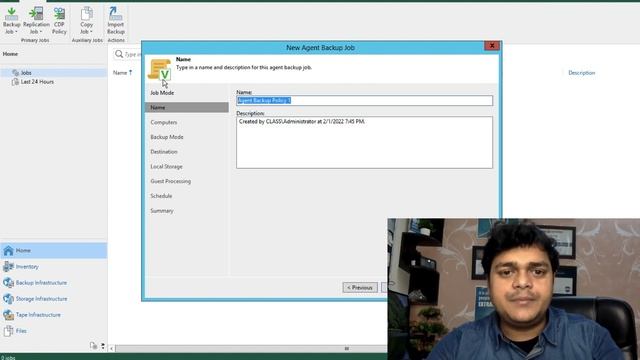Go to the Guest Processing wizard step
The height and width of the screenshot is (360, 640).
[171, 181]
